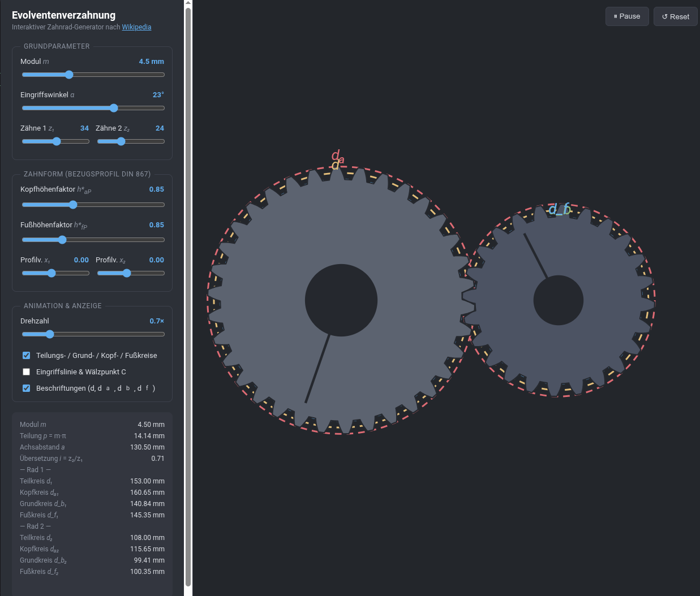Viewport: 700px width, 596px height.
Task: Enable Eingriffslinie & Wälzpunkt C checkbox
Action: point(26,372)
